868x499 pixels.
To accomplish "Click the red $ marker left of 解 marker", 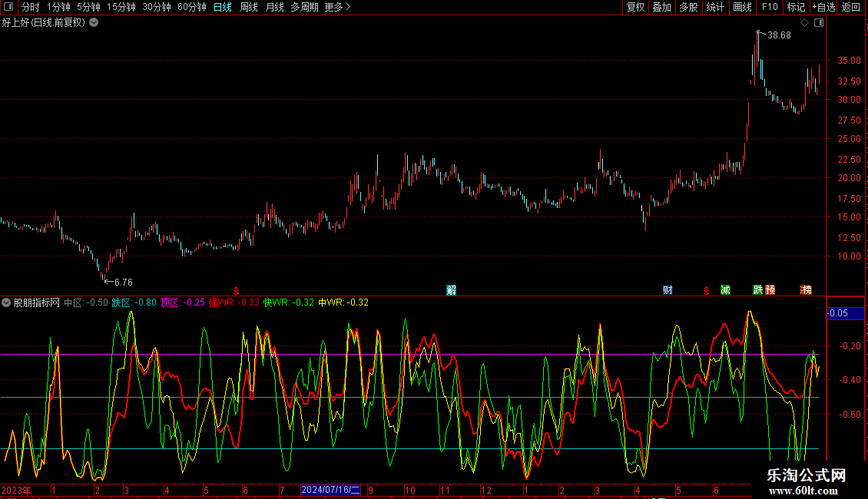I will coord(237,291).
